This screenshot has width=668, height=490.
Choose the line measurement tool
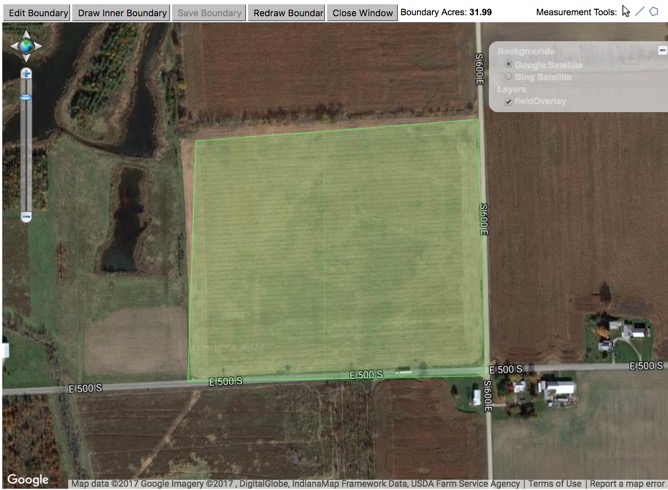pos(640,12)
